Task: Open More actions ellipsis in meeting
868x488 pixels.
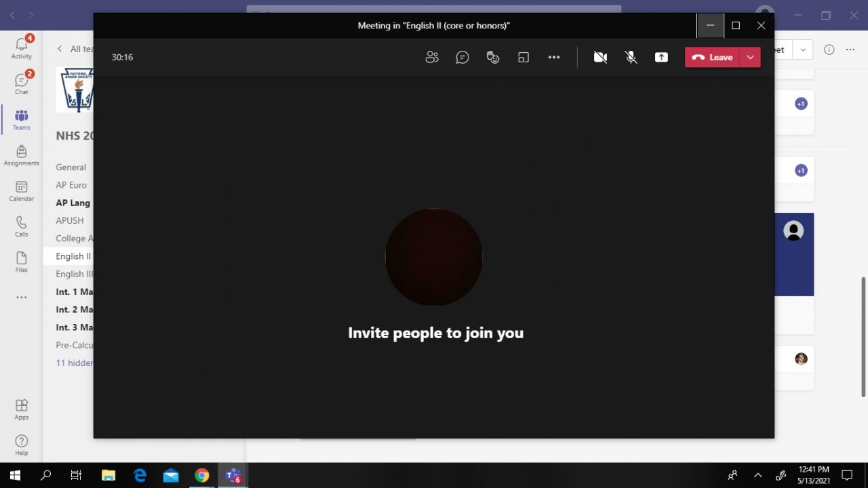Action: click(554, 58)
